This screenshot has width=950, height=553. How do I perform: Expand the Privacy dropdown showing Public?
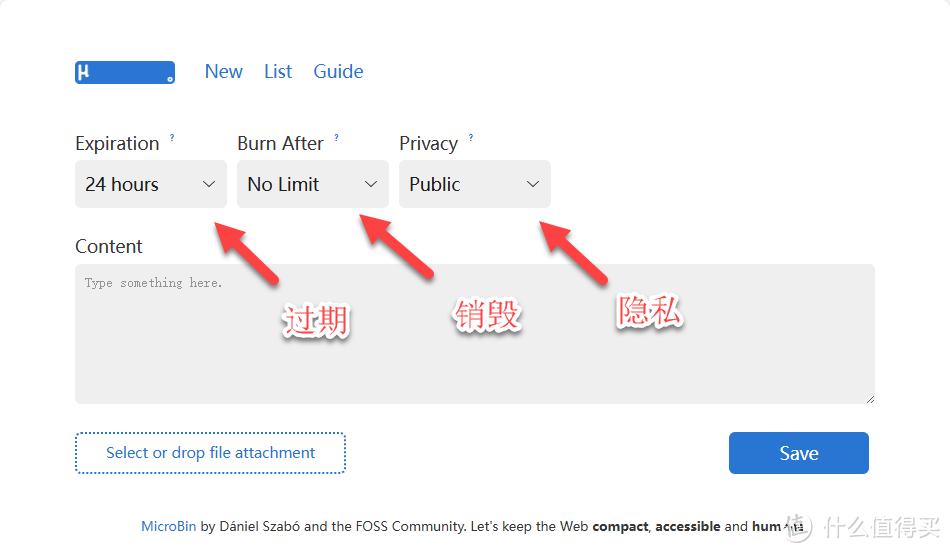[475, 184]
